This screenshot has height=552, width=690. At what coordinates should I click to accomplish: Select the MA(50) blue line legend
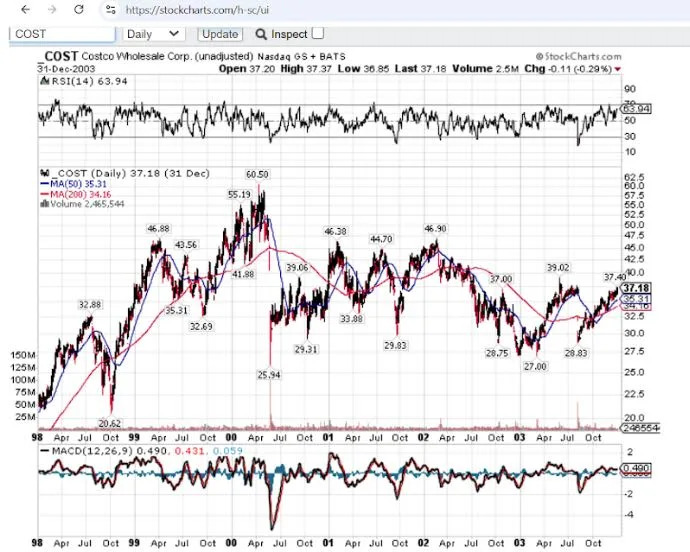click(x=73, y=184)
